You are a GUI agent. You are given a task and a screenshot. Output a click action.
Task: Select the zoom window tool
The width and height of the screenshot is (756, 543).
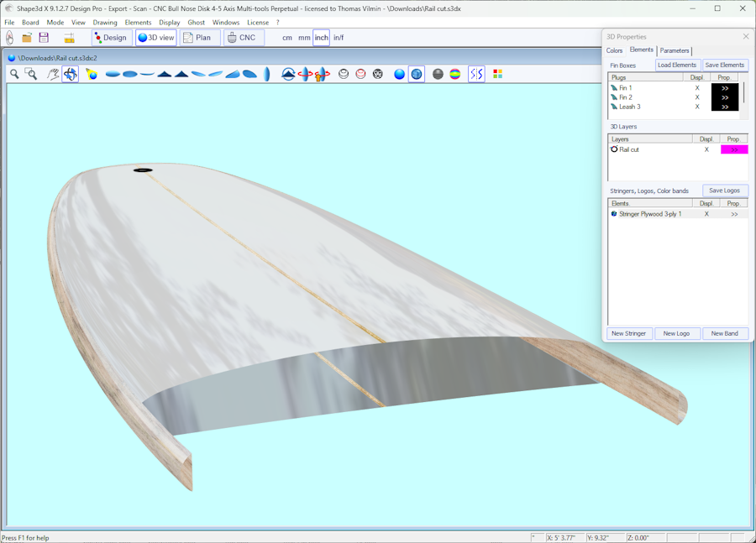(31, 74)
